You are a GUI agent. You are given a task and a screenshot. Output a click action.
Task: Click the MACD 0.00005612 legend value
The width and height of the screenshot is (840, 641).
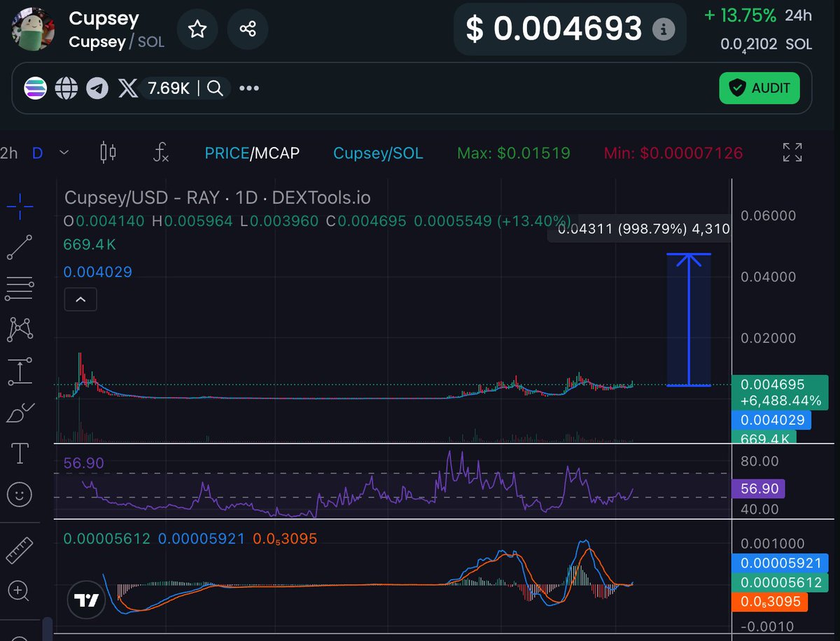click(x=106, y=539)
